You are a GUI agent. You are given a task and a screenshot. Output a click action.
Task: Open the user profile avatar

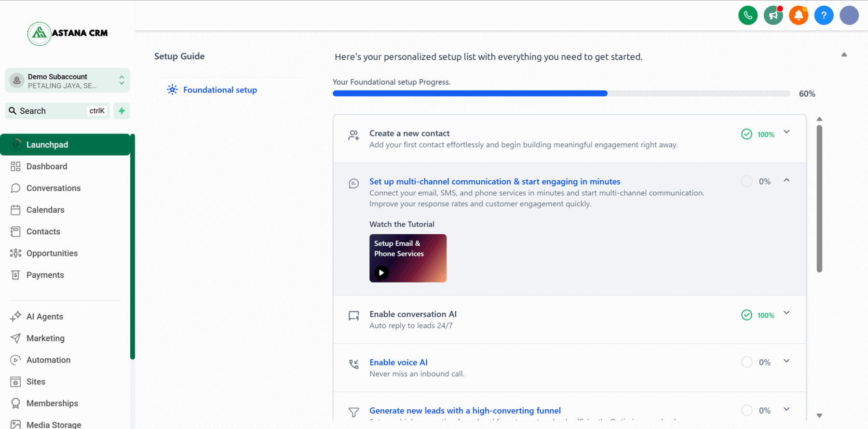[x=849, y=15]
